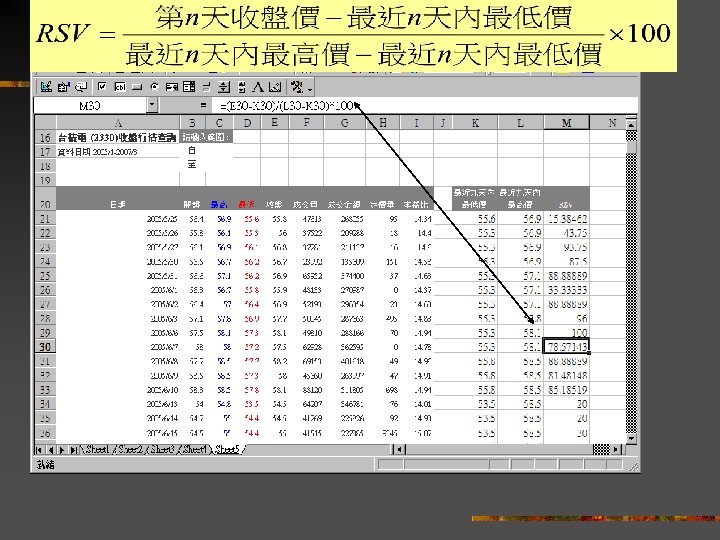Click the horizontal scrollbar left arrow
The image size is (720, 540).
point(399,450)
